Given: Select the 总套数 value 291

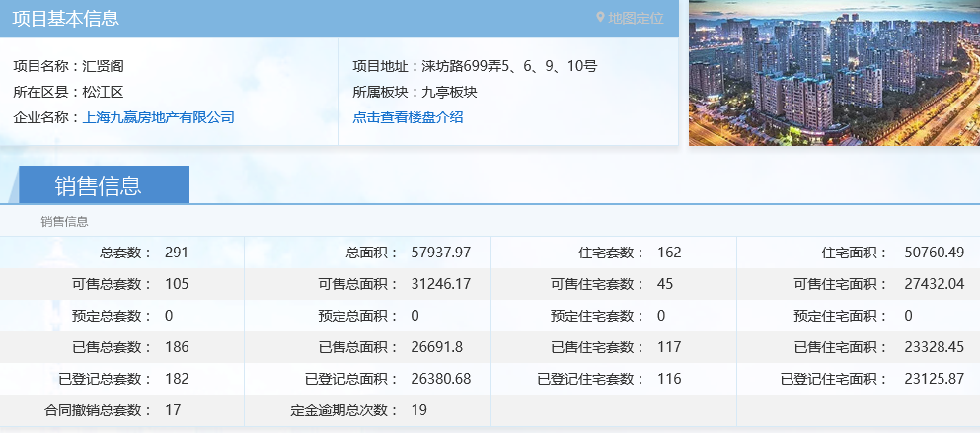Looking at the screenshot, I should [177, 253].
